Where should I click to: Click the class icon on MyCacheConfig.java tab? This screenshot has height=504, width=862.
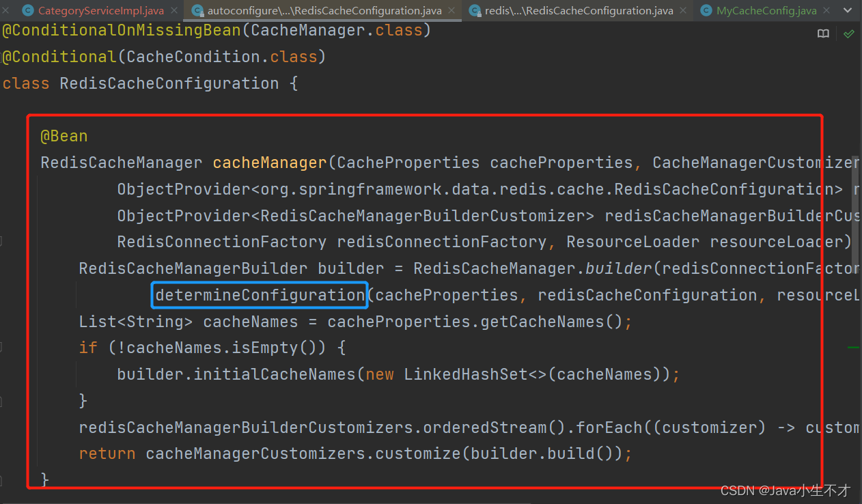point(706,10)
